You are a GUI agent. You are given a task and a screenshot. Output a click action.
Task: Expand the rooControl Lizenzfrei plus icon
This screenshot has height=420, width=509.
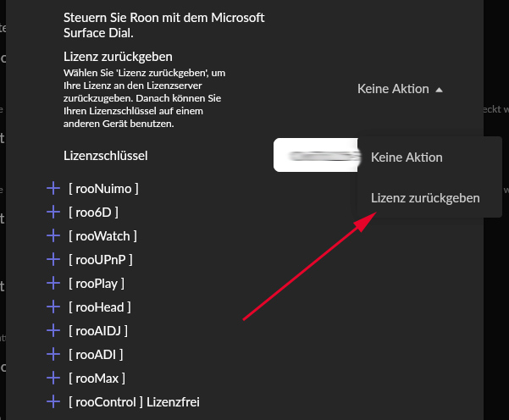coord(53,401)
